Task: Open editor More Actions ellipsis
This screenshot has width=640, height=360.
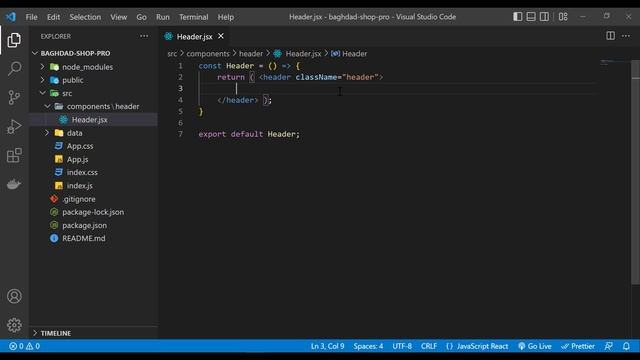Action: (x=626, y=36)
